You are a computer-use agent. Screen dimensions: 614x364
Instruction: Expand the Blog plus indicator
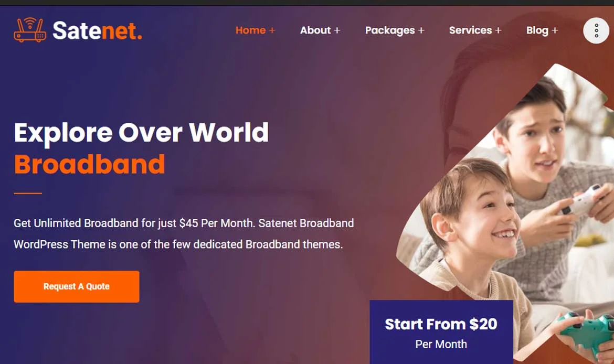[x=555, y=30]
